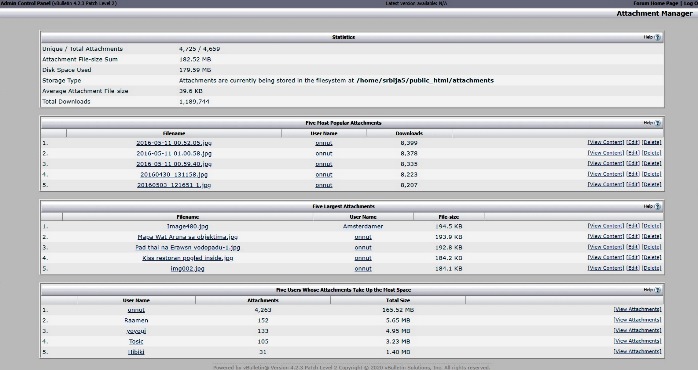This screenshot has height=370, width=698.
Task: Open file img002.jpg
Action: (187, 268)
